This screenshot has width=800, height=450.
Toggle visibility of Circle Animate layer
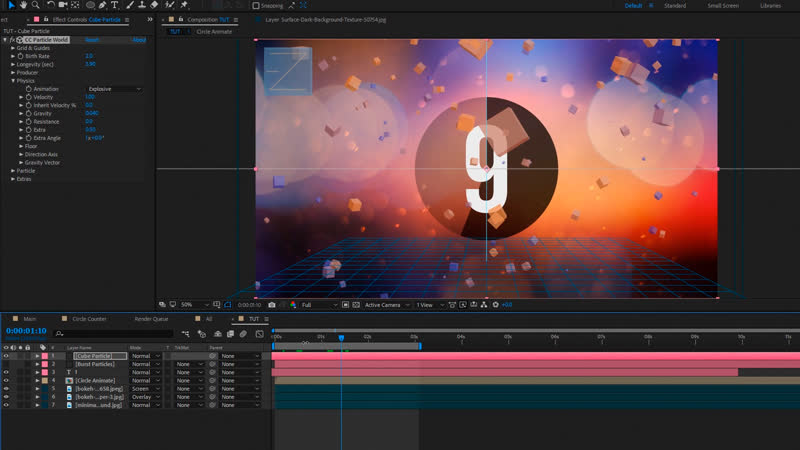tap(6, 380)
